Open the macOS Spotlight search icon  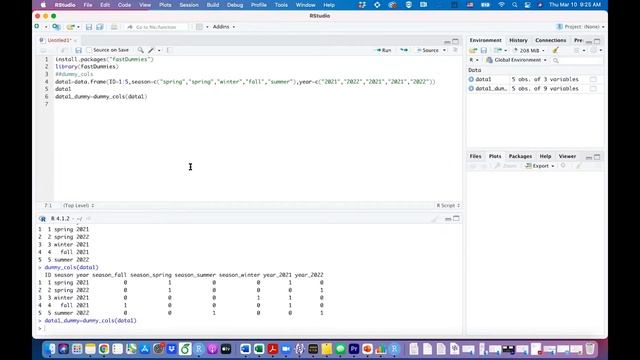[514, 5]
